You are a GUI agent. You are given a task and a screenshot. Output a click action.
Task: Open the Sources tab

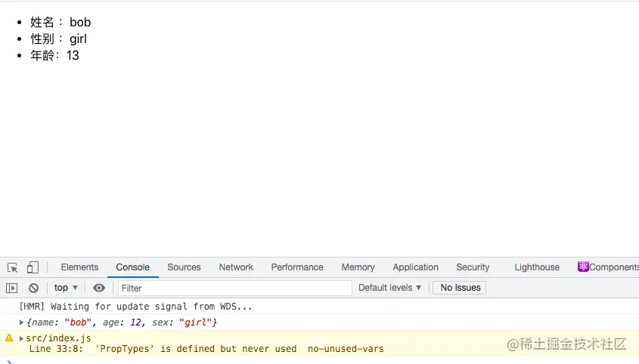[184, 267]
